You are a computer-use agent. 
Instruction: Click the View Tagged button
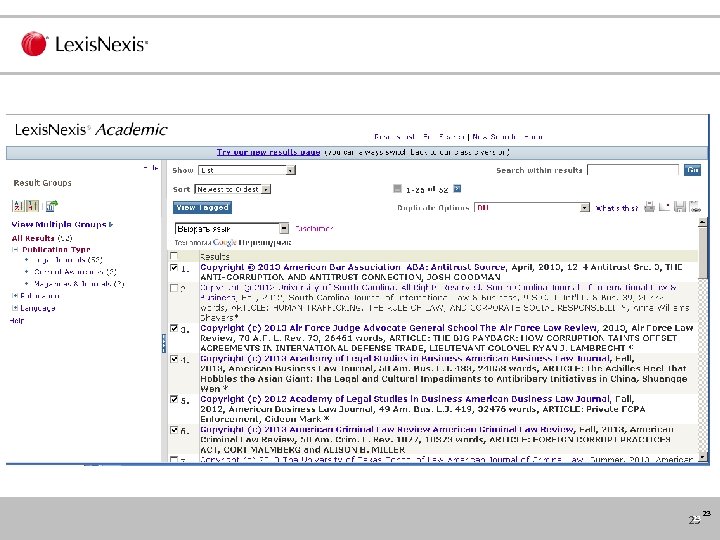tap(202, 208)
